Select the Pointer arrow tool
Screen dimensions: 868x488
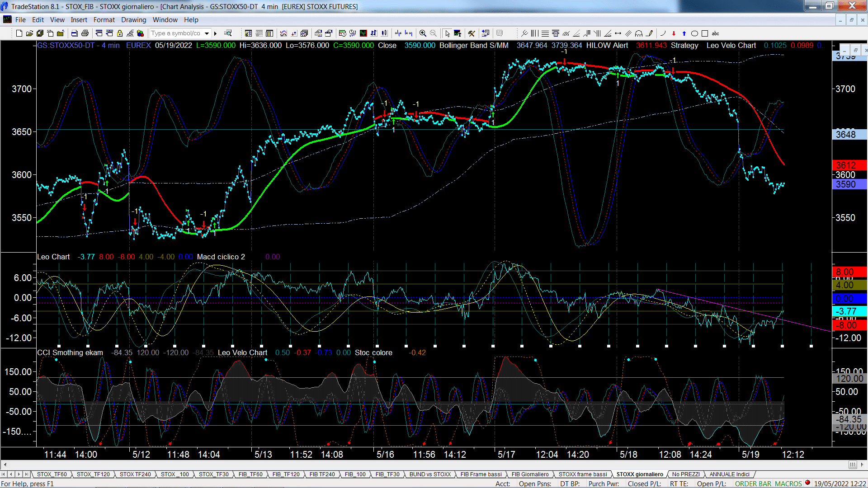(x=448, y=33)
